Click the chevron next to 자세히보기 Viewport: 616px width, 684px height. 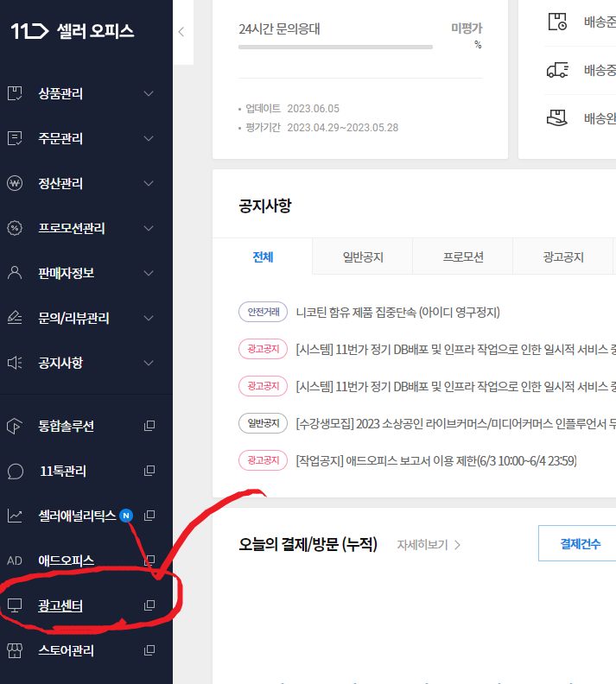457,545
